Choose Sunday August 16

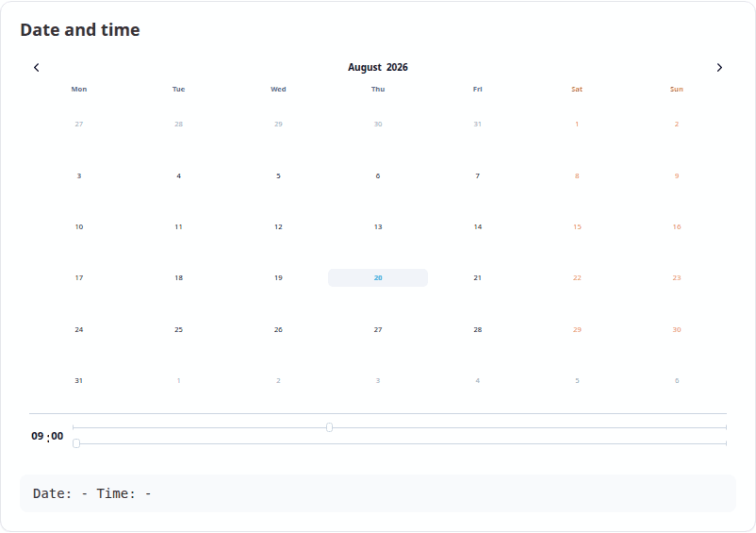677,226
